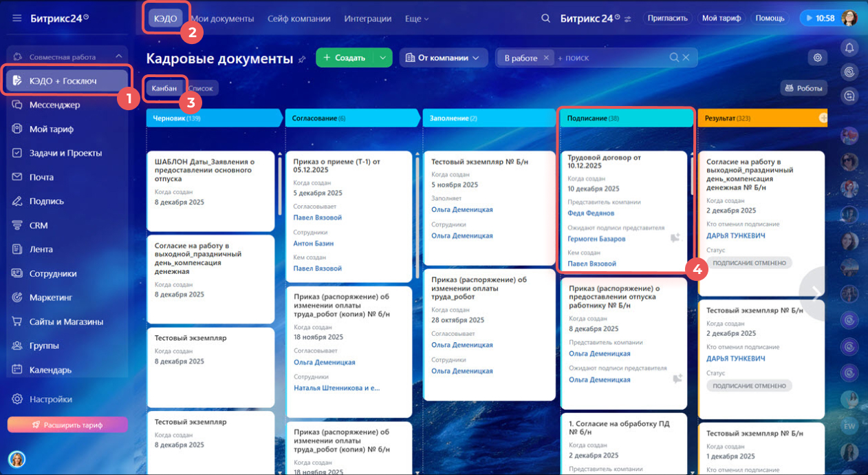This screenshot has width=868, height=475.
Task: Add a stage after the Результат column
Action: (823, 118)
